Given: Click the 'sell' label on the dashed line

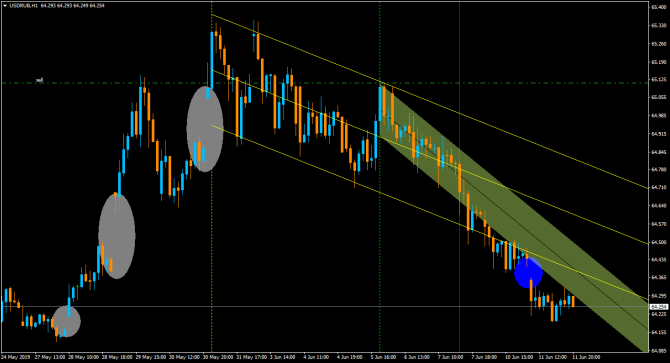Looking at the screenshot, I should pyautogui.click(x=39, y=80).
